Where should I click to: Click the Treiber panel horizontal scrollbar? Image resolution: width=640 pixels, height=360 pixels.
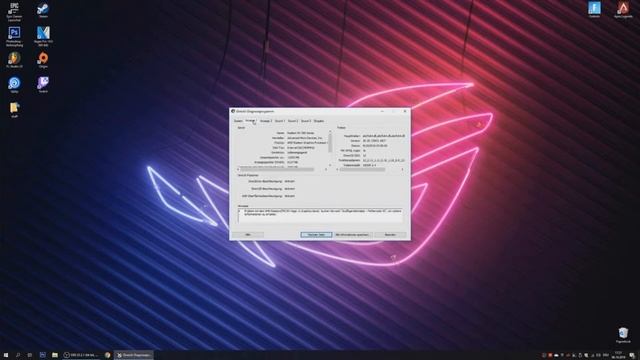(x=370, y=169)
